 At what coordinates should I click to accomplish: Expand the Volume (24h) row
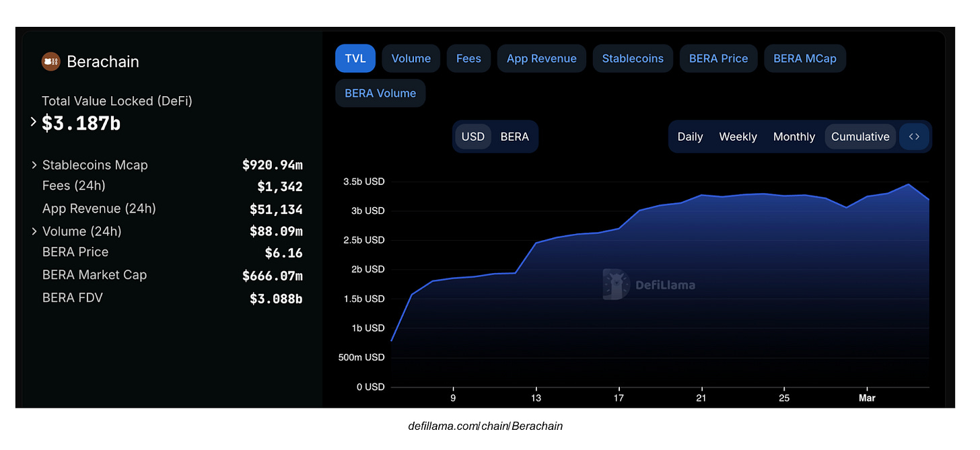click(34, 231)
